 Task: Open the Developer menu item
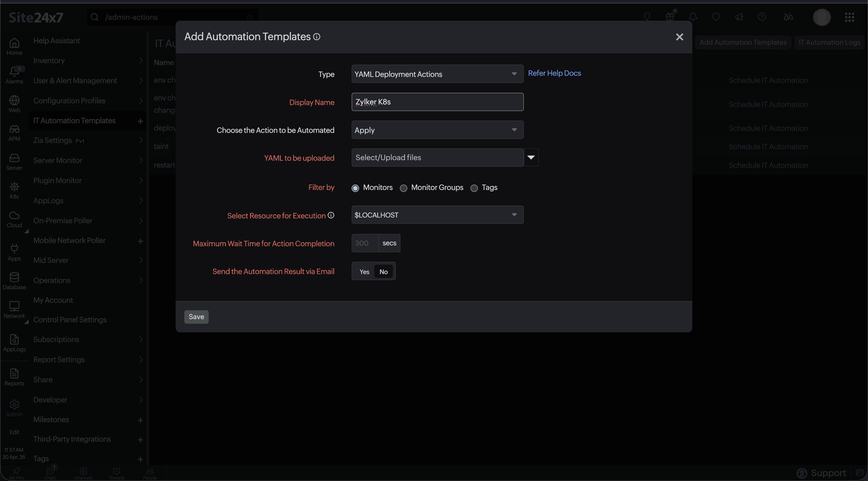click(x=50, y=399)
